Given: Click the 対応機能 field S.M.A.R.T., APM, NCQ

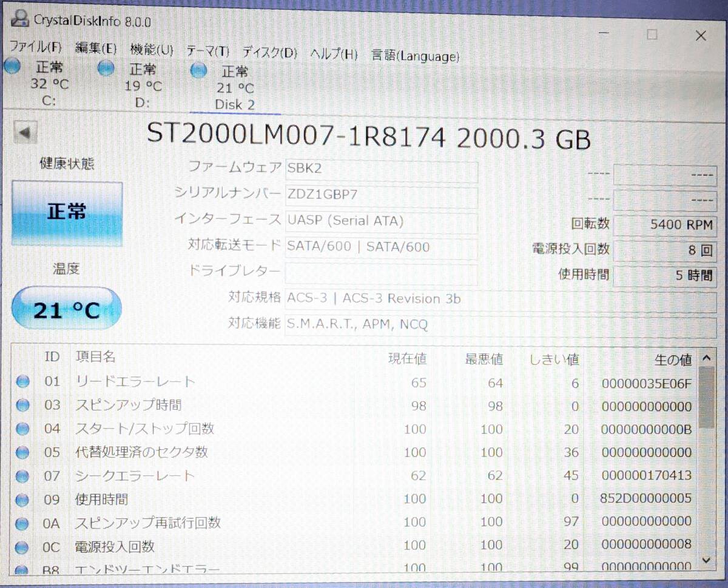Looking at the screenshot, I should 500,326.
